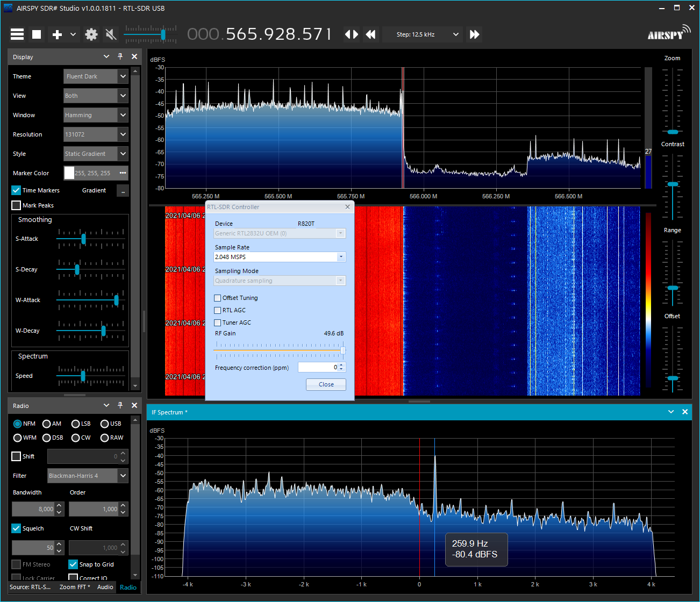Click the Marker Color white swatch
The image size is (700, 602).
[69, 173]
